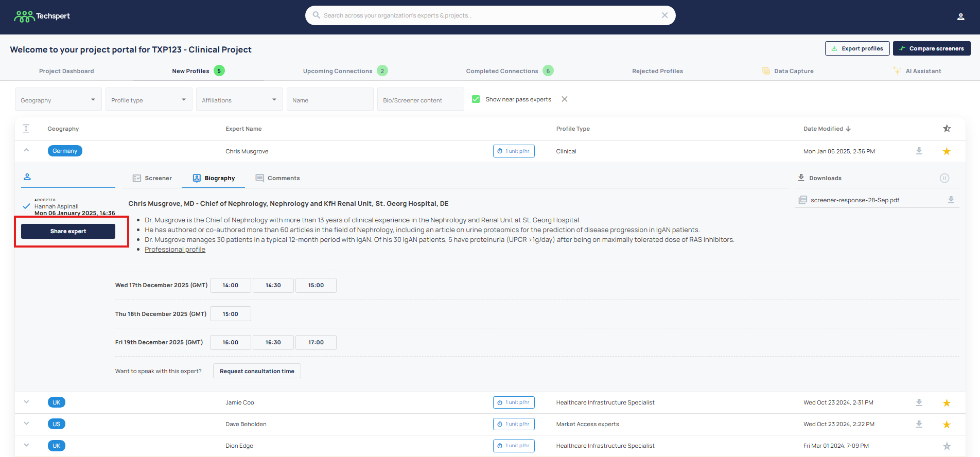
Task: Click the pause icon beside Downloads
Action: (x=944, y=178)
